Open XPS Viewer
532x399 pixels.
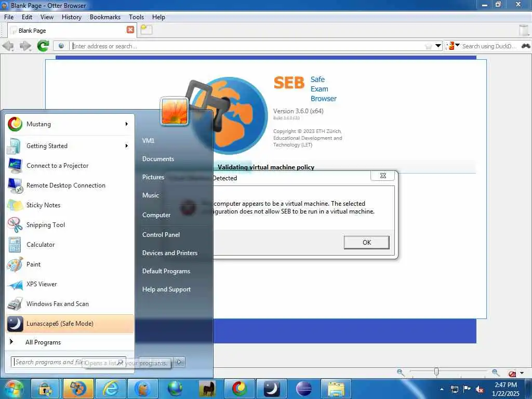tap(70, 284)
